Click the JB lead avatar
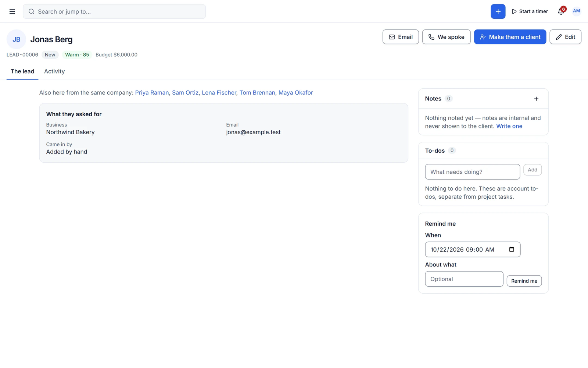The height and width of the screenshot is (368, 588). [16, 39]
